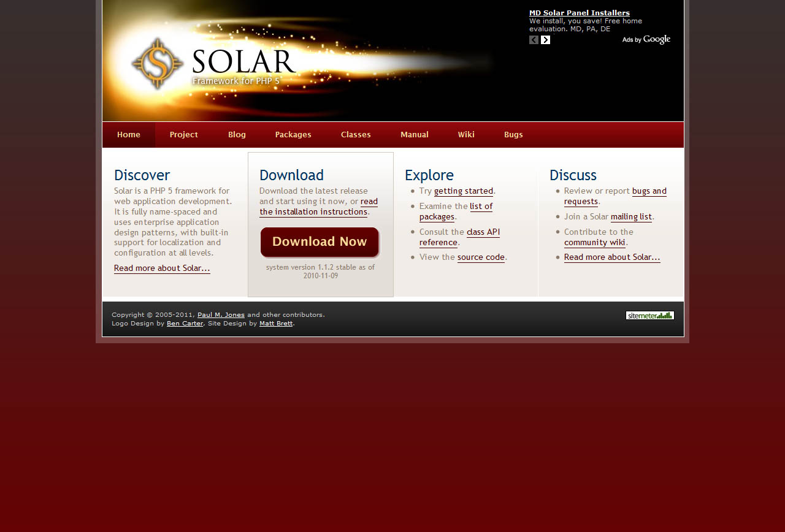Viewport: 785px width, 532px height.
Task: Open the Bugs menu item
Action: [x=513, y=135]
